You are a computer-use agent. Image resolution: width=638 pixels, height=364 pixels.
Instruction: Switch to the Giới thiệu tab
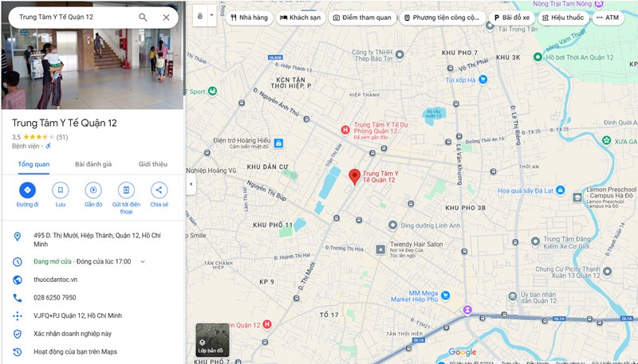pos(152,164)
